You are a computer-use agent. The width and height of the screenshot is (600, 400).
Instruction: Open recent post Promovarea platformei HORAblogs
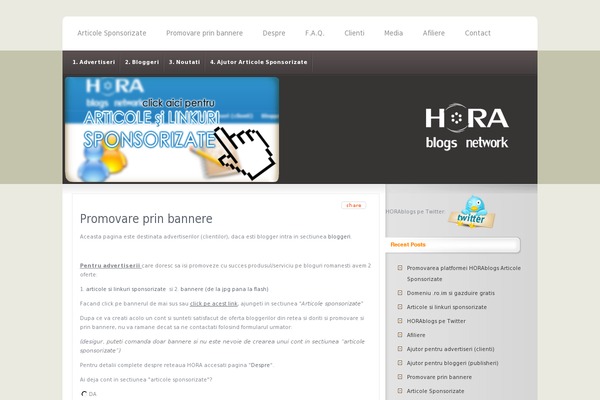coord(463,273)
